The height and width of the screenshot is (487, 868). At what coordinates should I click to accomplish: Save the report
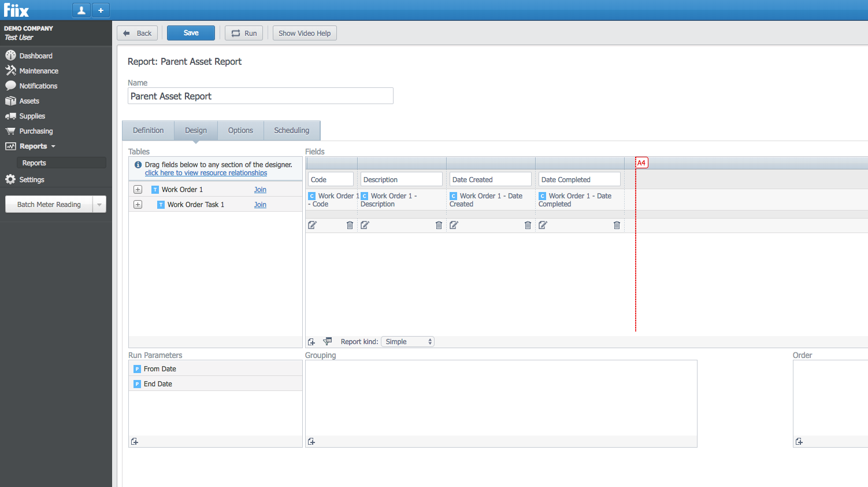click(x=191, y=33)
